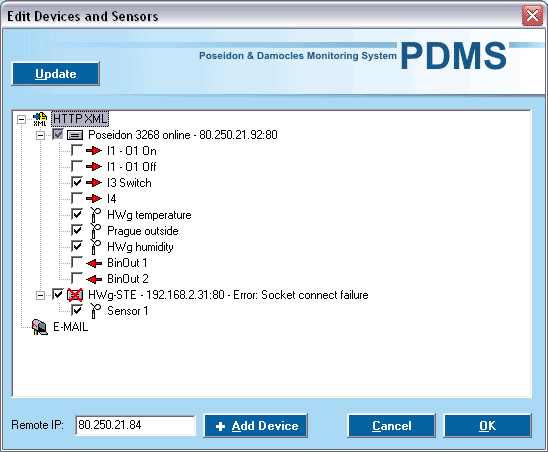Select the Poseidon 3268 online row text
The image size is (548, 452).
(x=183, y=135)
